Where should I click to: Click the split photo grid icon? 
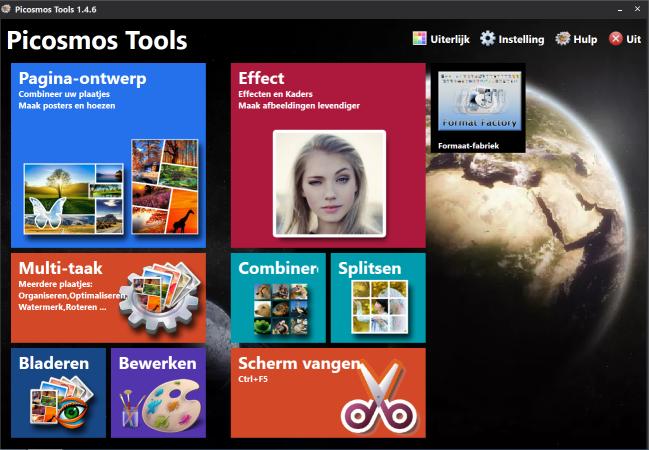(380, 307)
